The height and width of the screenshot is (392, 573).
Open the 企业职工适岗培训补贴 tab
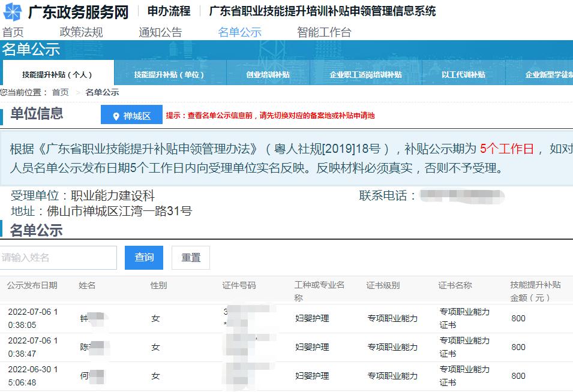pyautogui.click(x=367, y=73)
